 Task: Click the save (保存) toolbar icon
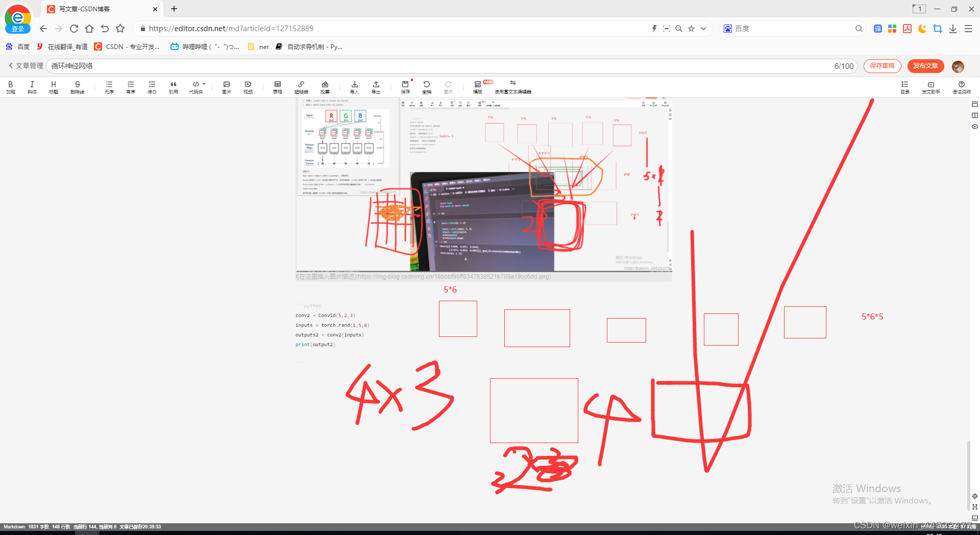(405, 87)
